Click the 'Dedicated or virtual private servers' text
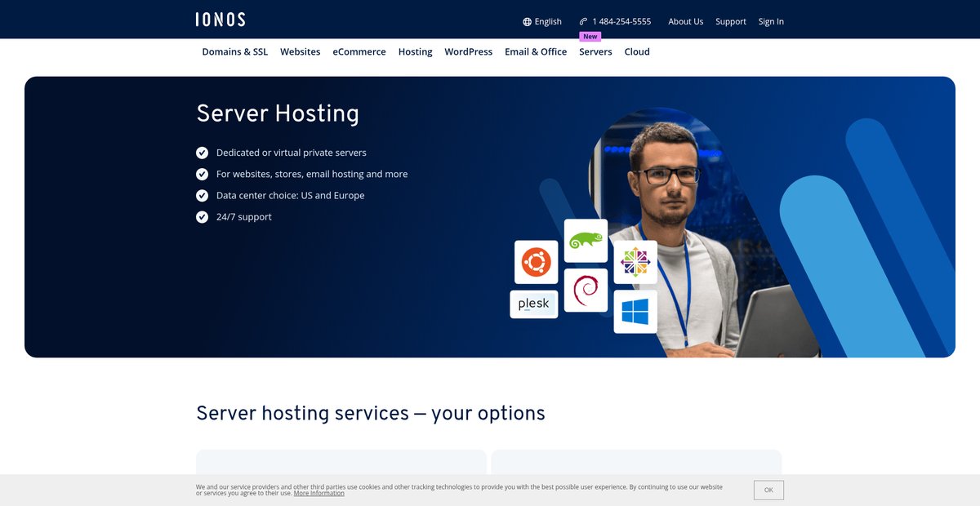This screenshot has width=980, height=506. (292, 153)
